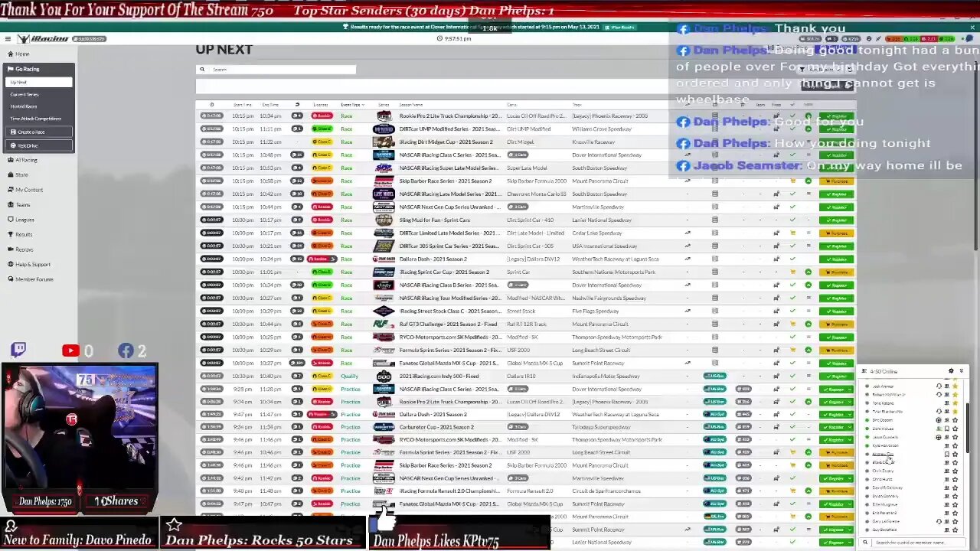The height and width of the screenshot is (551, 980).
Task: Click Sling Mud for Fun series name
Action: 435,220
